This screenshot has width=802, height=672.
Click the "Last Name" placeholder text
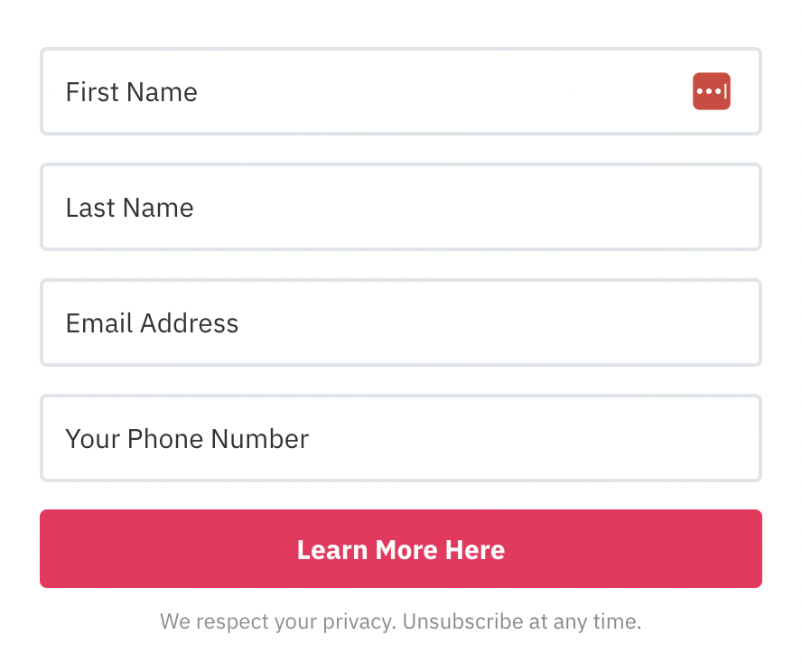pos(130,208)
